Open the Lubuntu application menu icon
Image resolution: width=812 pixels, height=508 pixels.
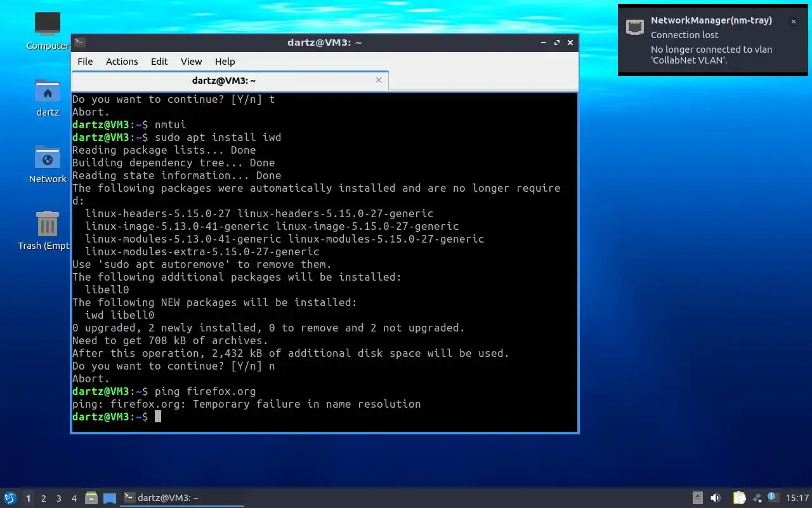(10, 498)
